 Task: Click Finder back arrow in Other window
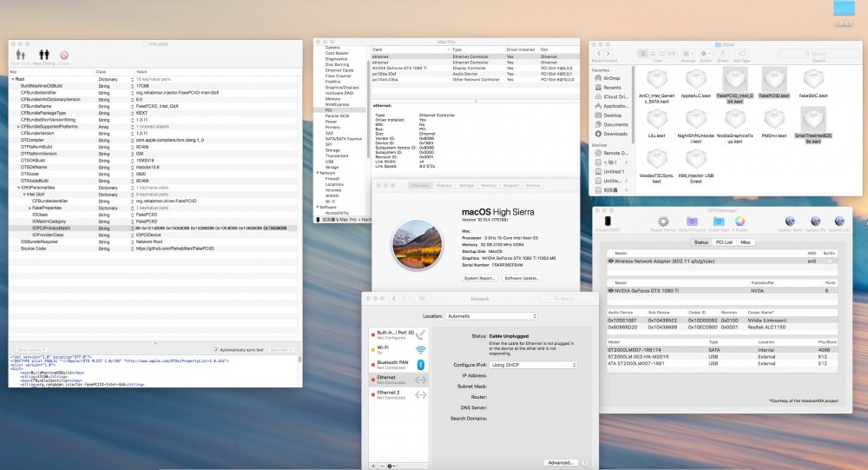(x=598, y=54)
